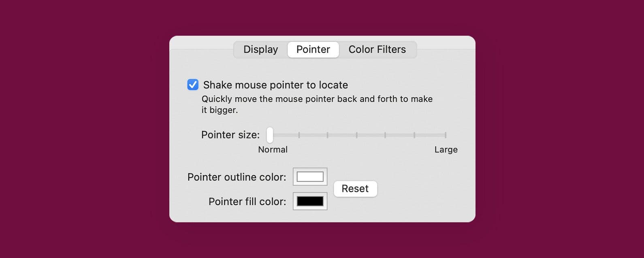Set pointer size to the sixth tick mark
644x258 pixels.
coord(414,135)
